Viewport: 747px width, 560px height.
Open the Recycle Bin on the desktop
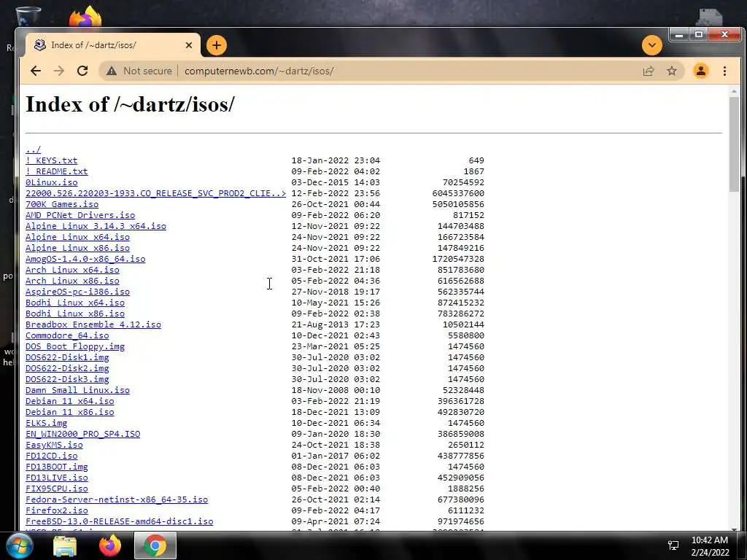click(28, 16)
